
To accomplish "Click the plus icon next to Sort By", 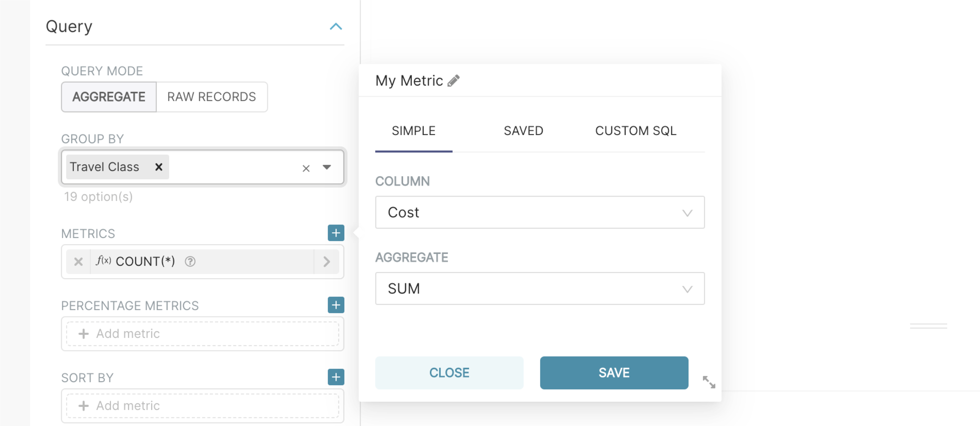I will tap(336, 377).
